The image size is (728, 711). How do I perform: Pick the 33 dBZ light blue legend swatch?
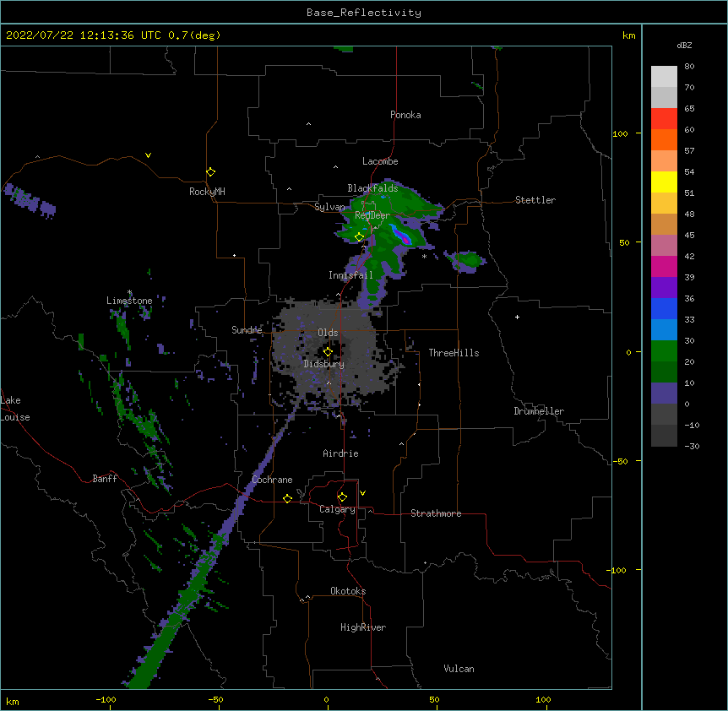[664, 329]
